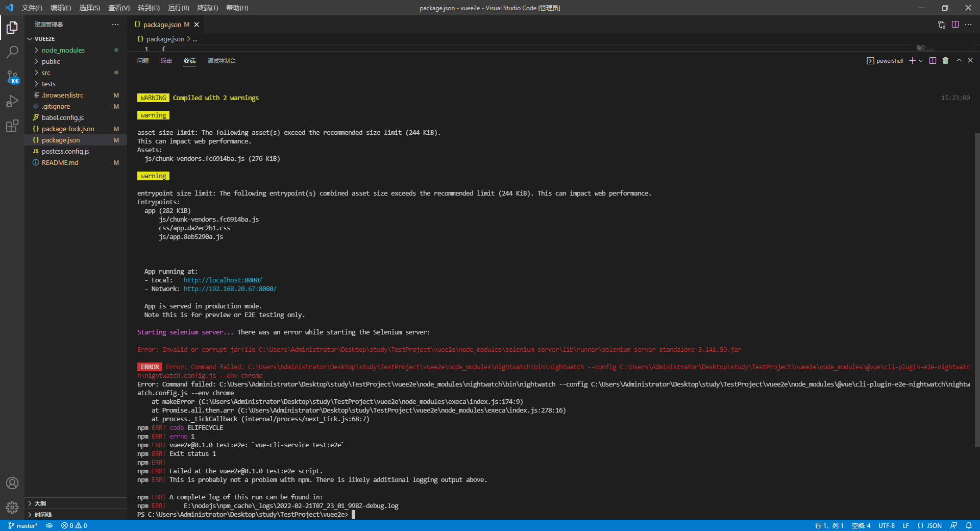Image resolution: width=980 pixels, height=531 pixels.
Task: Open README.md file
Action: 76,162
